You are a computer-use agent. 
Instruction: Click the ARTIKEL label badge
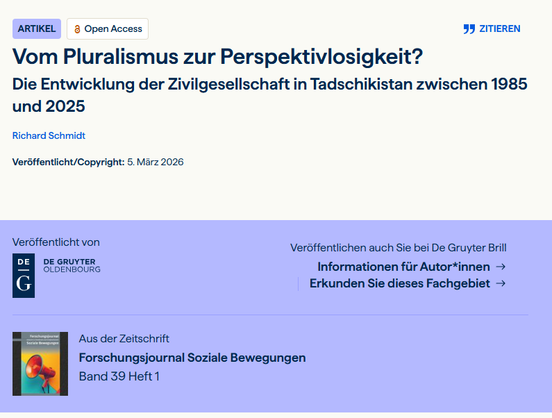click(x=37, y=29)
